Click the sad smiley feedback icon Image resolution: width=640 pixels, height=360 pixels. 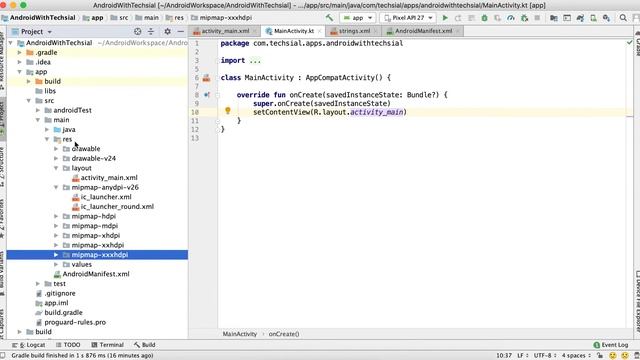[624, 356]
